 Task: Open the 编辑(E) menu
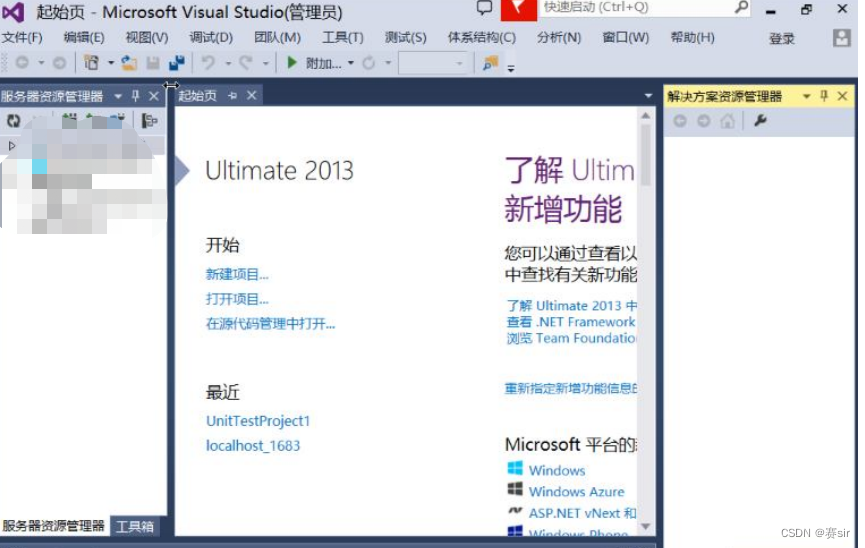(x=84, y=38)
